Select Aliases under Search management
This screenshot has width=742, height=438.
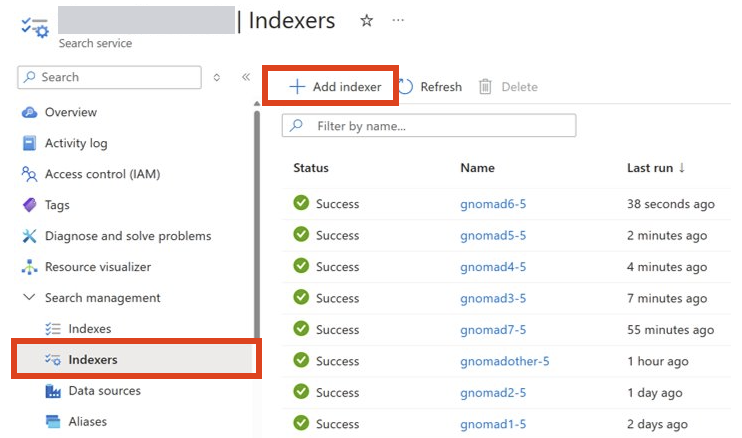coord(88,421)
